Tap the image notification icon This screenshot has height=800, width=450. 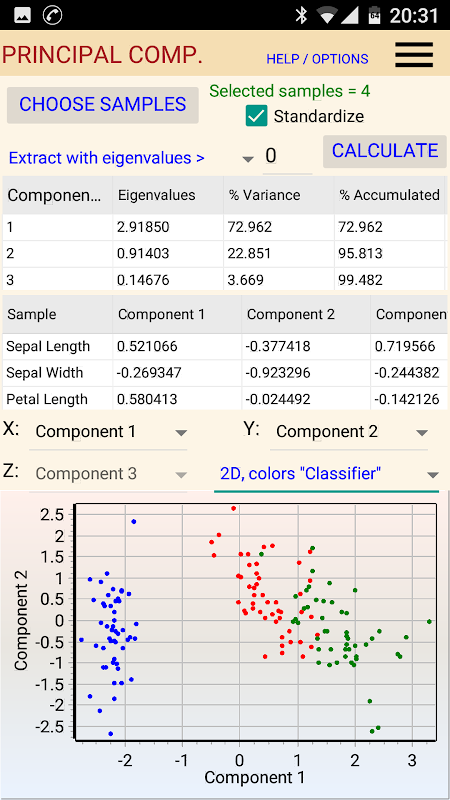pyautogui.click(x=22, y=15)
